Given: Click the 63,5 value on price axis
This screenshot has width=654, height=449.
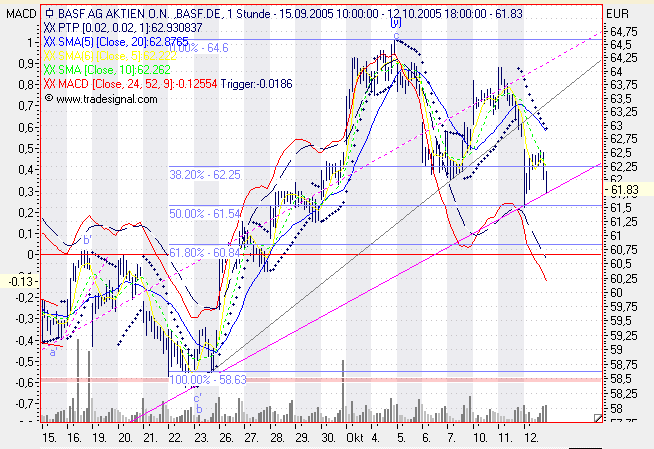Looking at the screenshot, I should (621, 99).
